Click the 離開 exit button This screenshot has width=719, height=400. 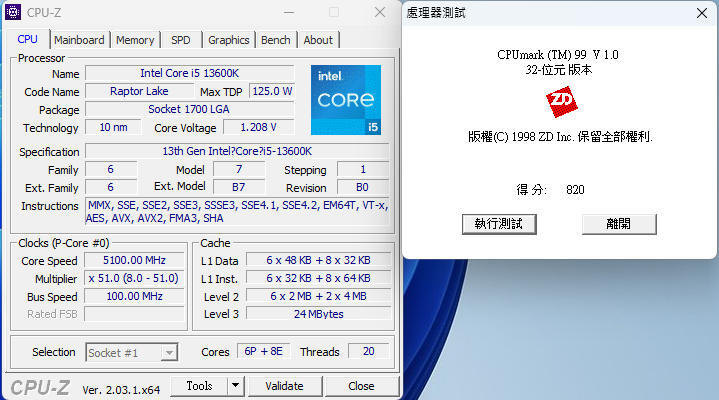click(x=618, y=223)
